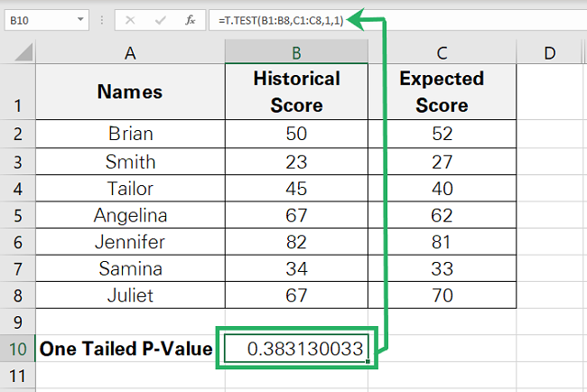
Task: Click Juliet's expected score 70
Action: 442,295
